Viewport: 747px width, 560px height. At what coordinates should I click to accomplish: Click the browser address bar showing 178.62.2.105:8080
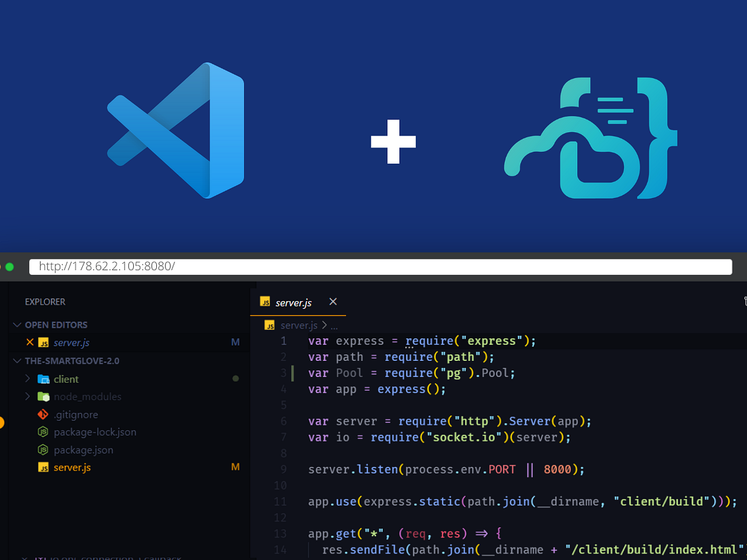[x=380, y=267]
